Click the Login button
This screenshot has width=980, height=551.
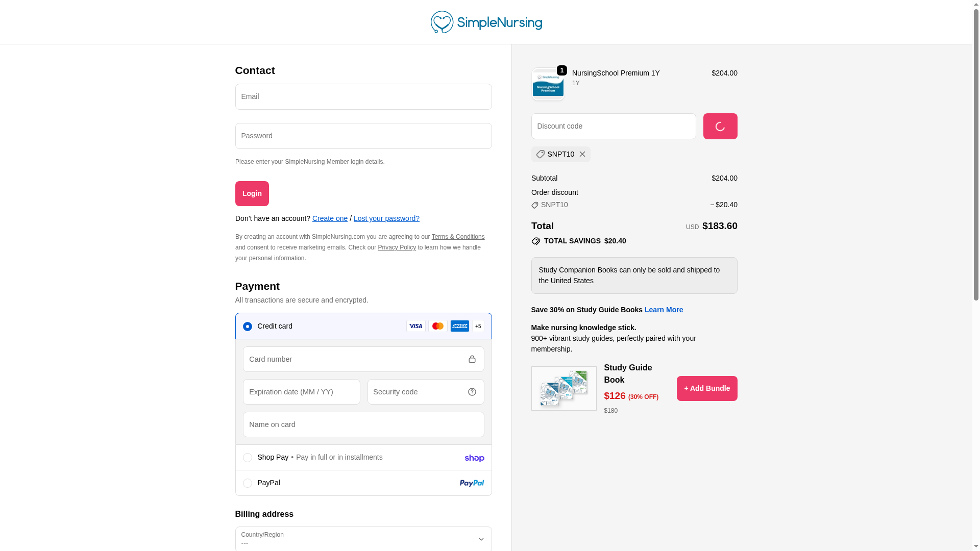point(252,193)
